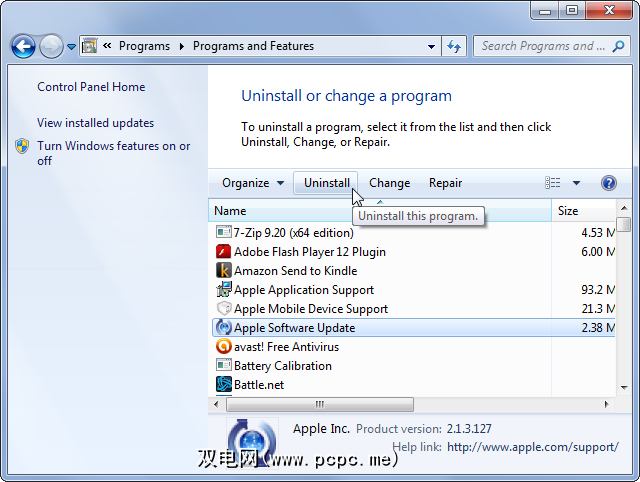Open the apple.com support help link
Image resolution: width=640 pixels, height=482 pixels.
[x=533, y=447]
